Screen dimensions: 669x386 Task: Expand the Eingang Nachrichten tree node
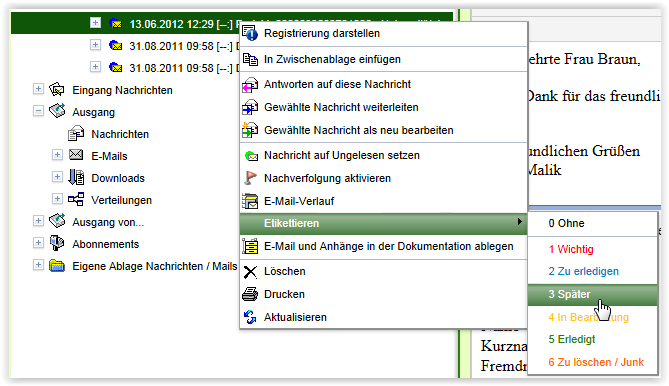(x=38, y=89)
